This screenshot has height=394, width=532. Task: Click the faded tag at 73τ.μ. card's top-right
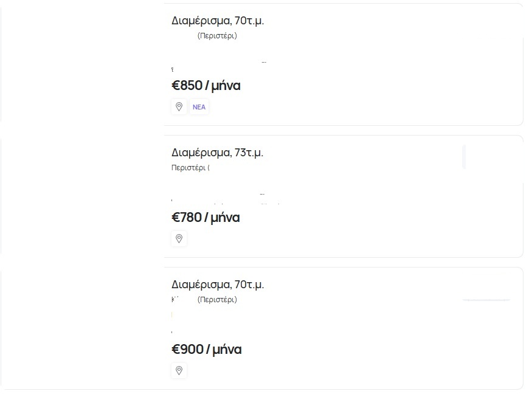click(465, 156)
